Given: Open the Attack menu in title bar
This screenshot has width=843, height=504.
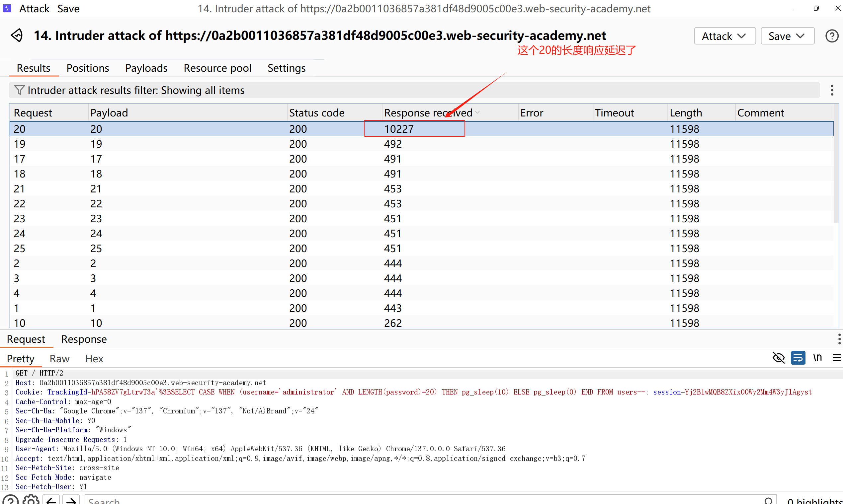Looking at the screenshot, I should point(34,9).
